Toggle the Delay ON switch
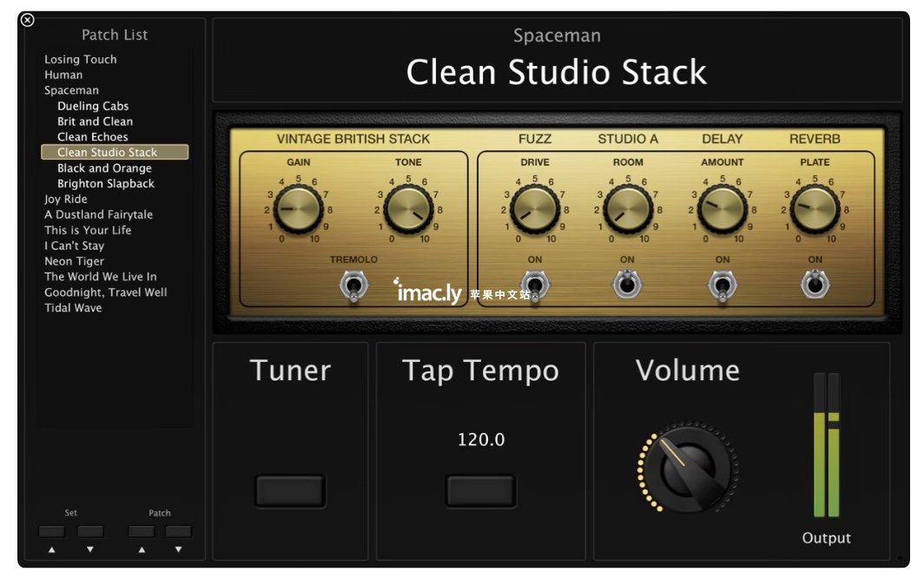 (x=722, y=286)
